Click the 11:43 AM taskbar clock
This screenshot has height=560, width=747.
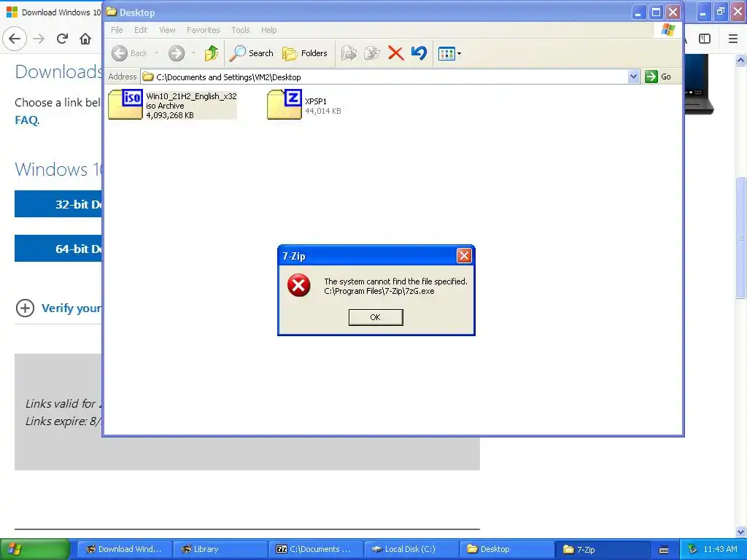[x=720, y=549]
